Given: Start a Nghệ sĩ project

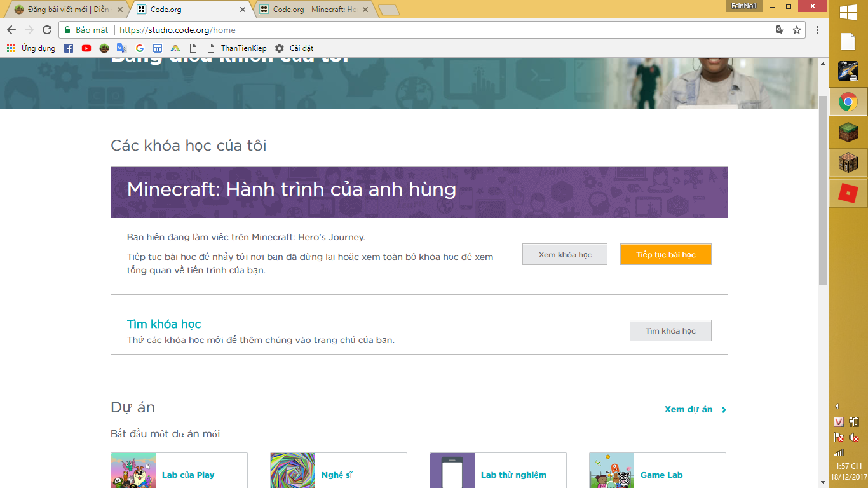Looking at the screenshot, I should coord(337,475).
